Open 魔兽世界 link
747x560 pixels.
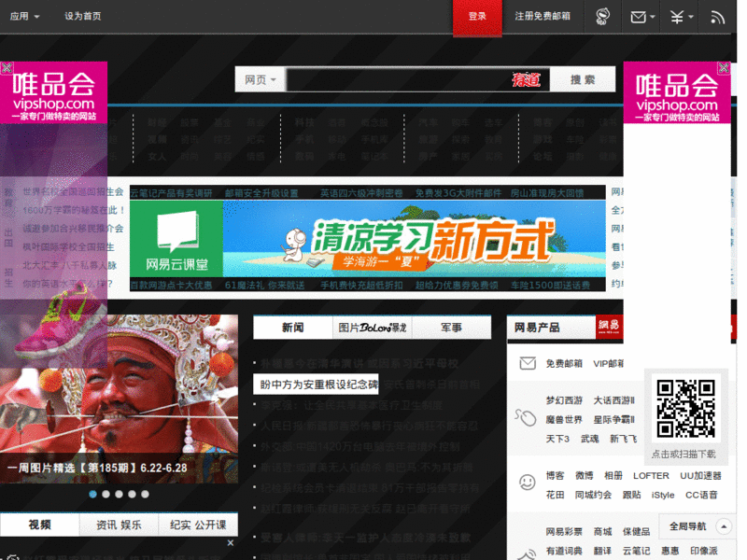tap(564, 419)
